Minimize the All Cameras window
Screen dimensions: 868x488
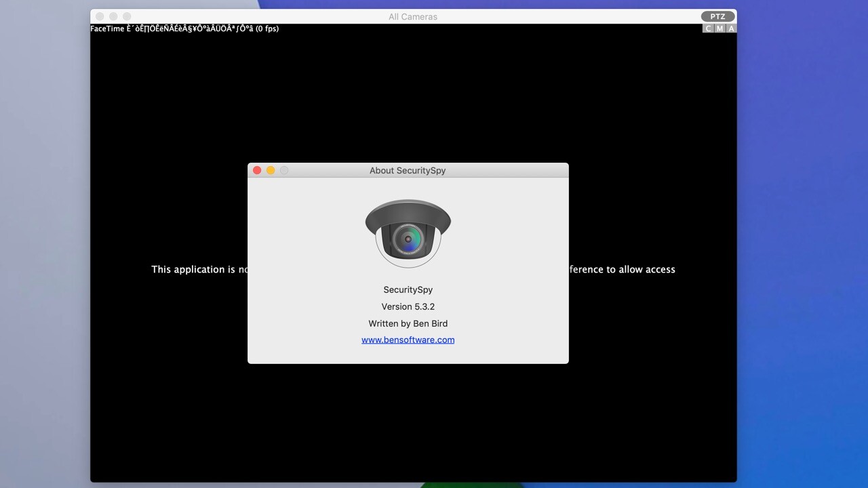pos(113,17)
